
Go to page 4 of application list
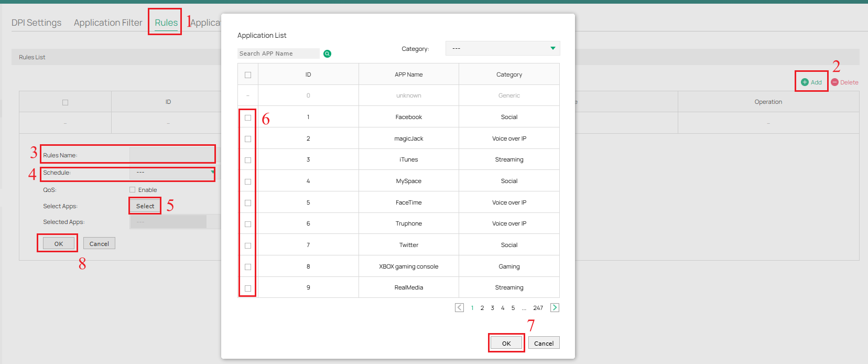point(503,308)
